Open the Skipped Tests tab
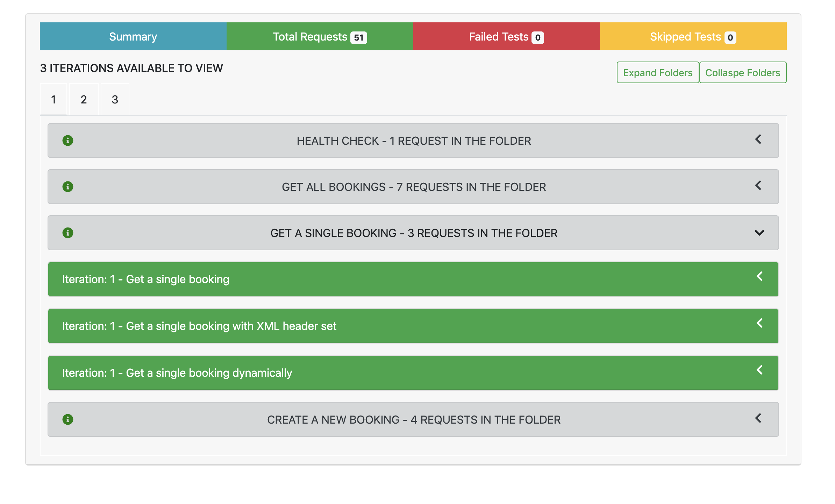Viewport: 835px width, 504px height. click(693, 37)
